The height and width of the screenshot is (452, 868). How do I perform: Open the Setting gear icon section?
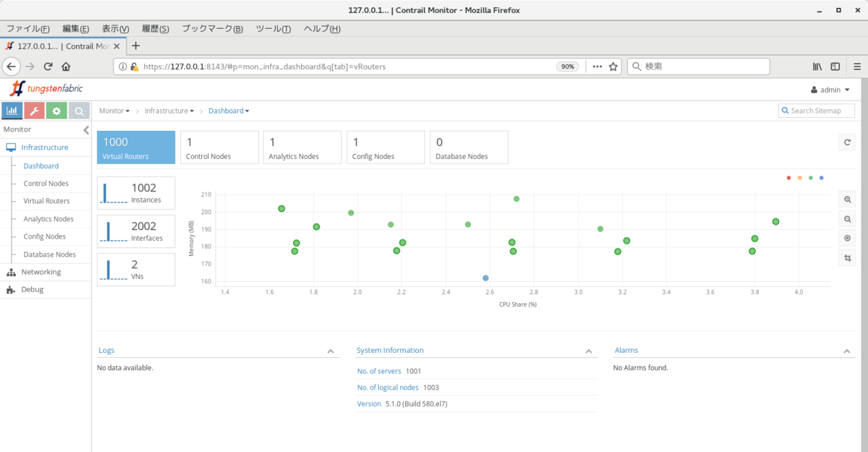(x=56, y=111)
